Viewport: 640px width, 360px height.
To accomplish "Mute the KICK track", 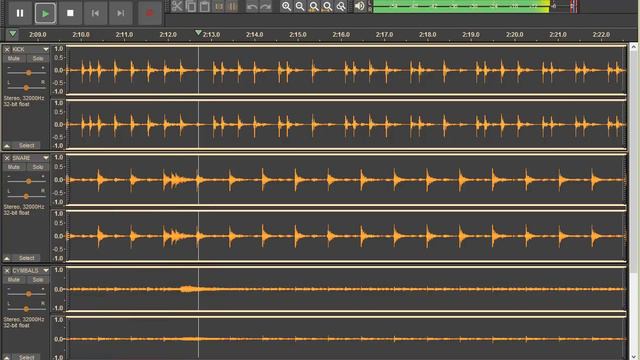I will pos(13,58).
